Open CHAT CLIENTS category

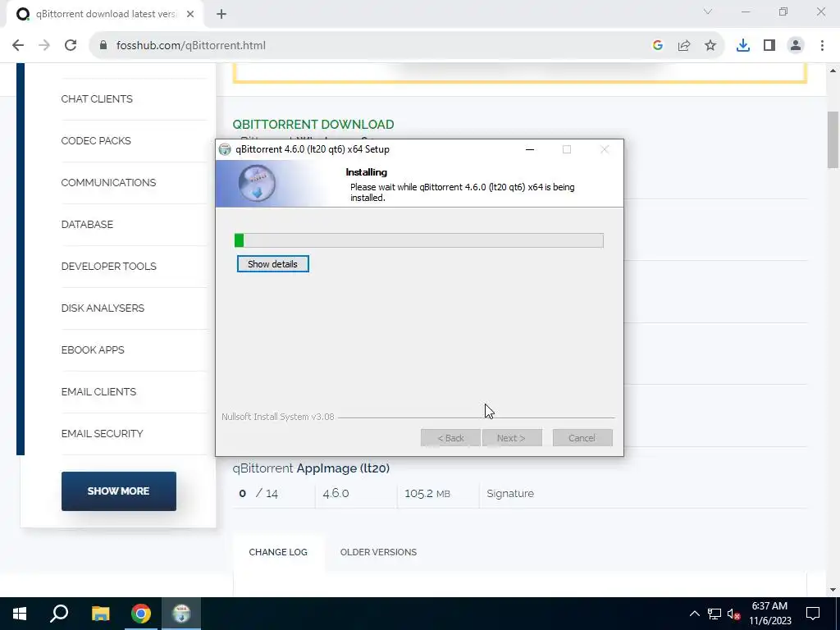coord(97,99)
